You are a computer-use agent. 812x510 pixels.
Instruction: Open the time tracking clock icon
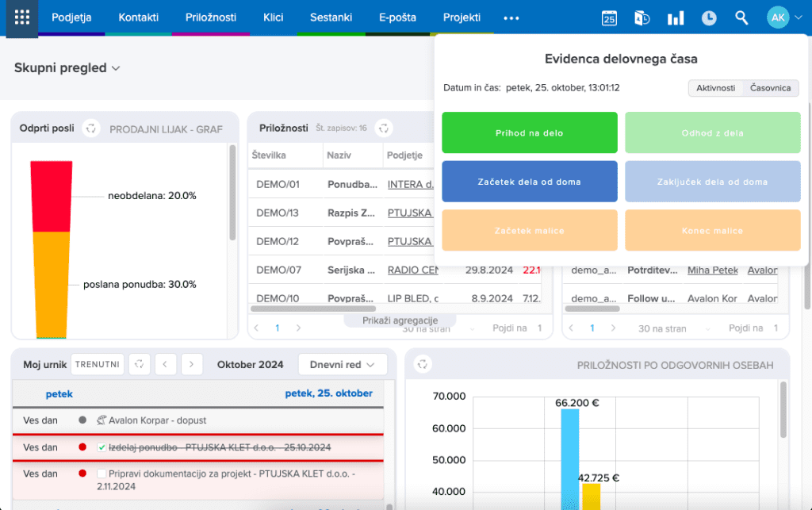709,17
